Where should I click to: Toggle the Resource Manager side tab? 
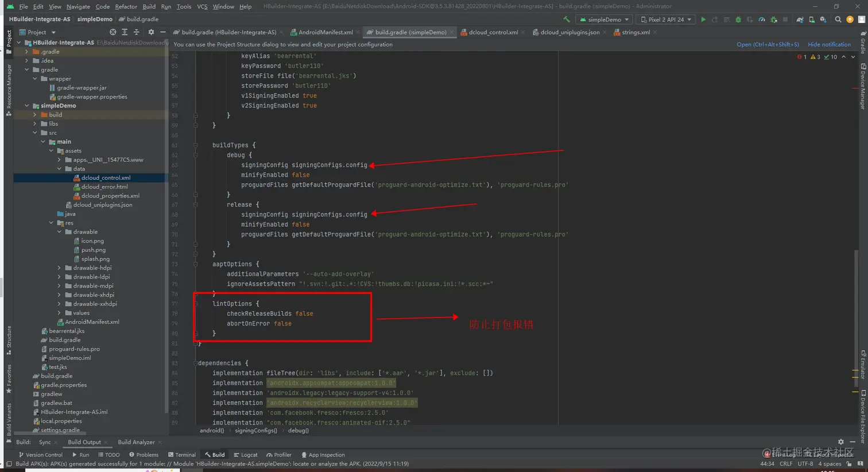coord(9,90)
